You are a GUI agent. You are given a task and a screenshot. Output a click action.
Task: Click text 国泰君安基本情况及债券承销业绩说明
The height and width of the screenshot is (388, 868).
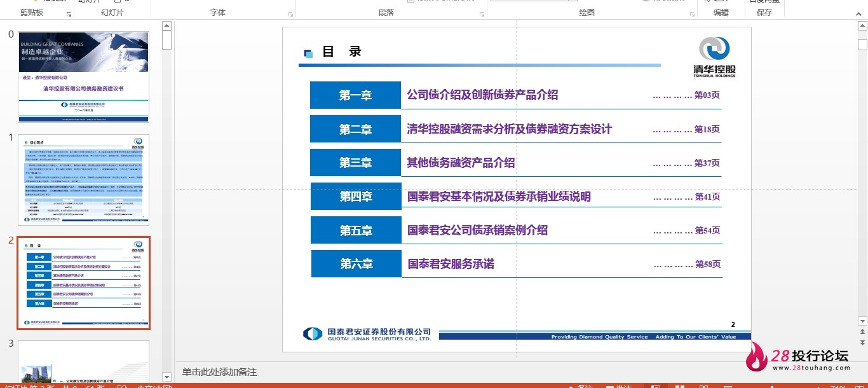[499, 197]
